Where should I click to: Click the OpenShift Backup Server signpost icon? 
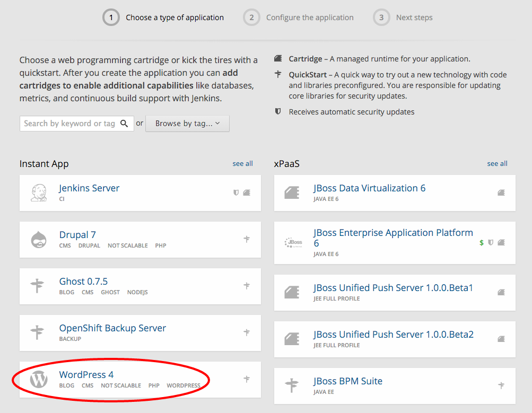click(37, 332)
